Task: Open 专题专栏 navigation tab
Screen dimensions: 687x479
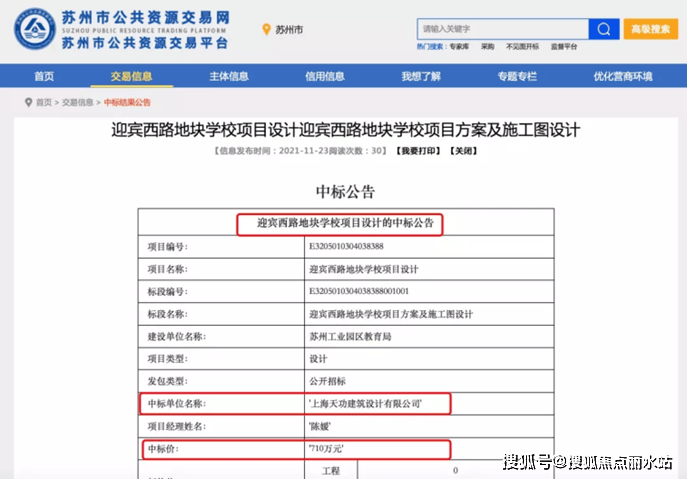Action: point(517,76)
